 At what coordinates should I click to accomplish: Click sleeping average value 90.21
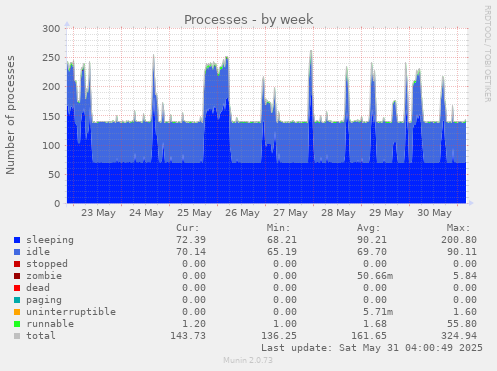(x=372, y=240)
